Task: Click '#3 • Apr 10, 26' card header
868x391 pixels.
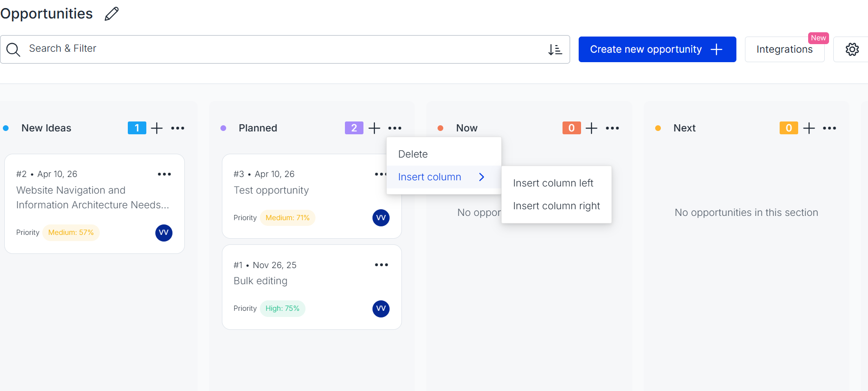Action: click(x=264, y=174)
